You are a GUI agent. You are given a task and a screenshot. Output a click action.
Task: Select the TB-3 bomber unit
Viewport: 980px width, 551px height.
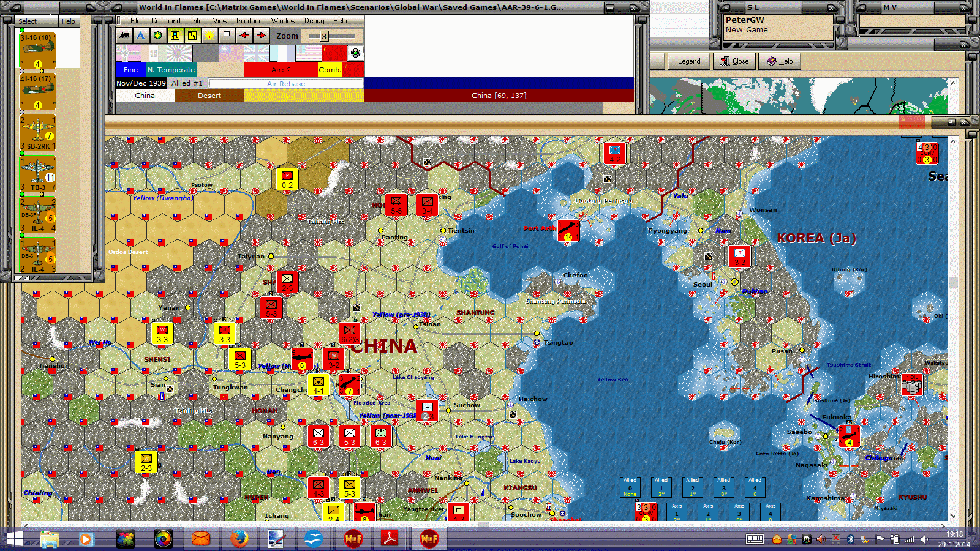pyautogui.click(x=37, y=173)
